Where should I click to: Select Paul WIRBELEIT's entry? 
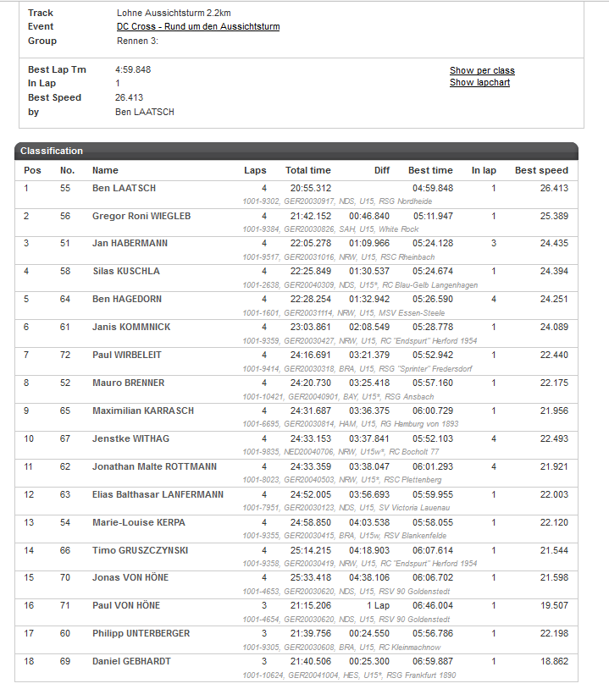[x=127, y=356]
